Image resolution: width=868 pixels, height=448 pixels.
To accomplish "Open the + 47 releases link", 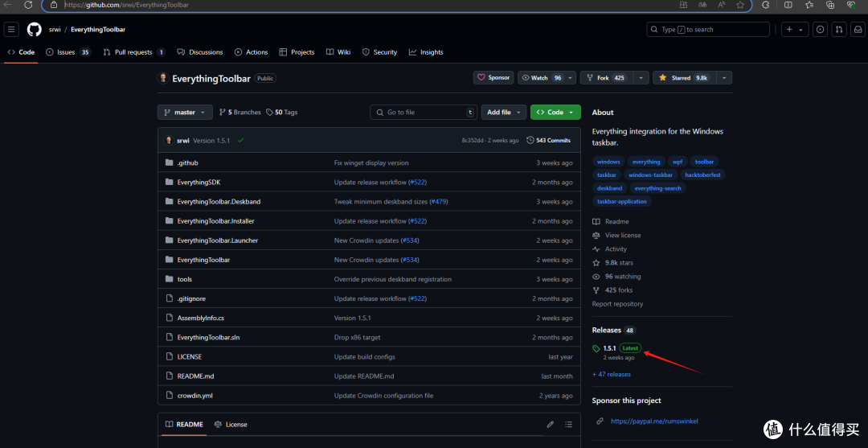I will coord(611,374).
